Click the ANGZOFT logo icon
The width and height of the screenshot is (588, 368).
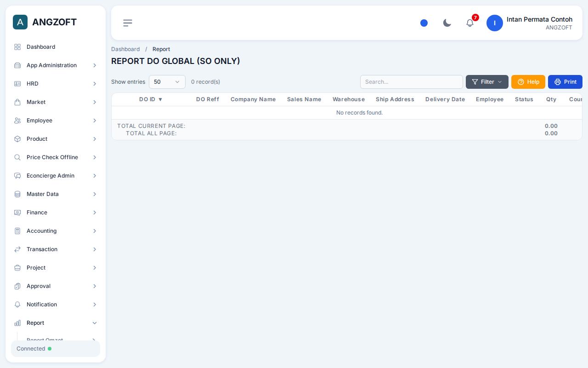20,22
